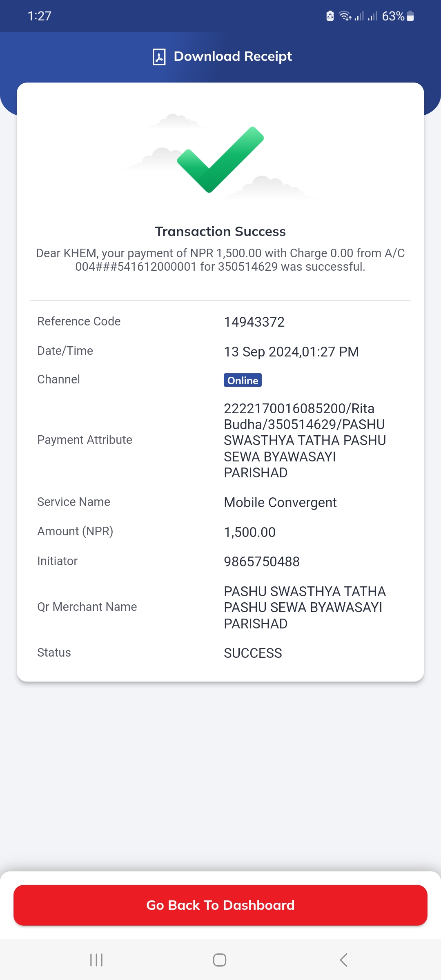Tap the PDF download receipt icon

click(x=159, y=57)
